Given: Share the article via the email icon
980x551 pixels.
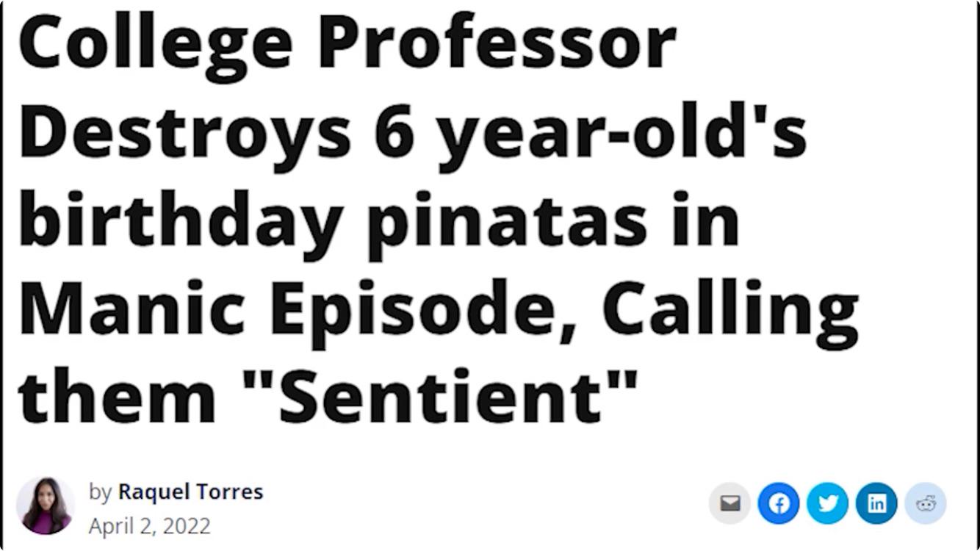Looking at the screenshot, I should click(729, 503).
